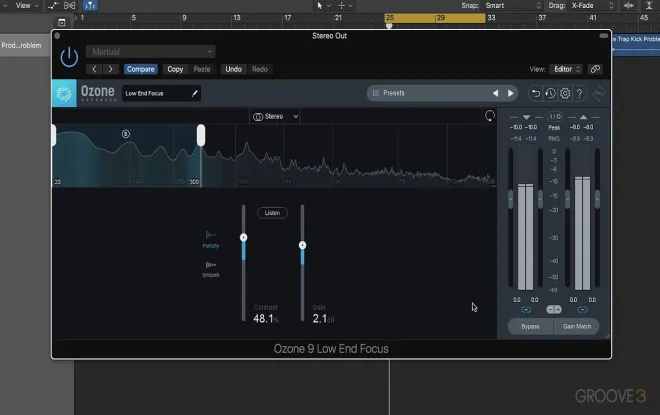
Task: Toggle the Compare button
Action: [x=141, y=69]
